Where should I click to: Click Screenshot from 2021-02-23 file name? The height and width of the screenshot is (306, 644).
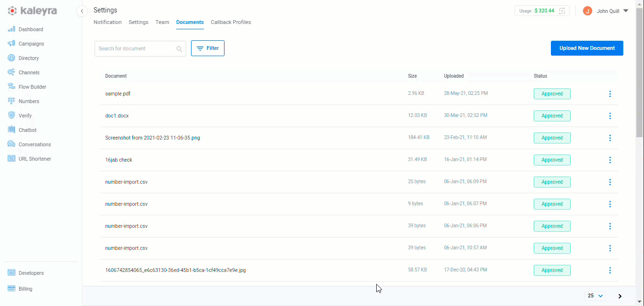point(153,138)
